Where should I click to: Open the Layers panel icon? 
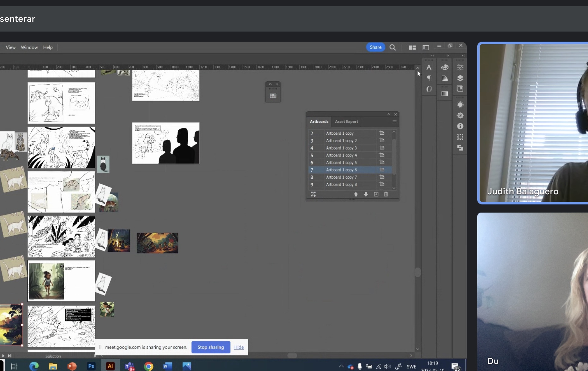460,78
